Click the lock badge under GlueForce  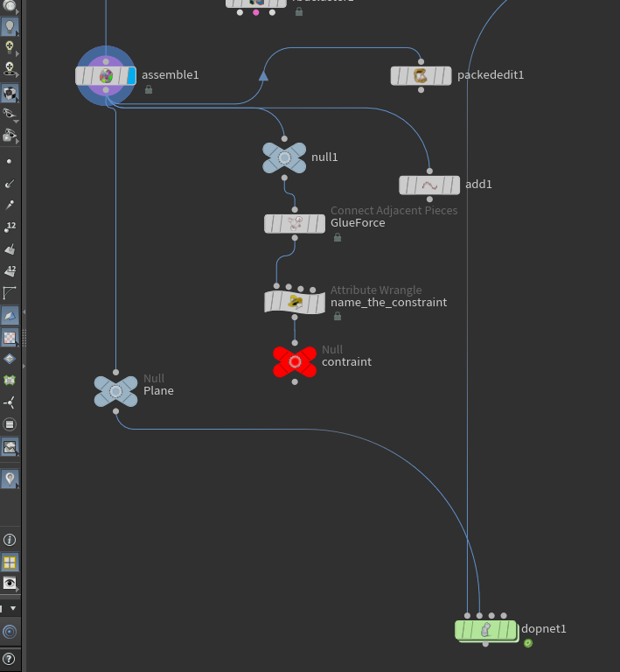pyautogui.click(x=338, y=237)
